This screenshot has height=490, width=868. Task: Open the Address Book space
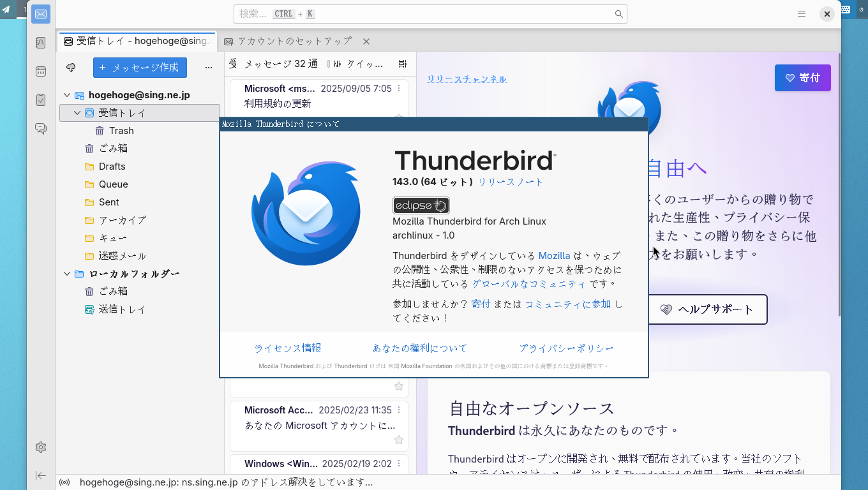click(x=41, y=43)
